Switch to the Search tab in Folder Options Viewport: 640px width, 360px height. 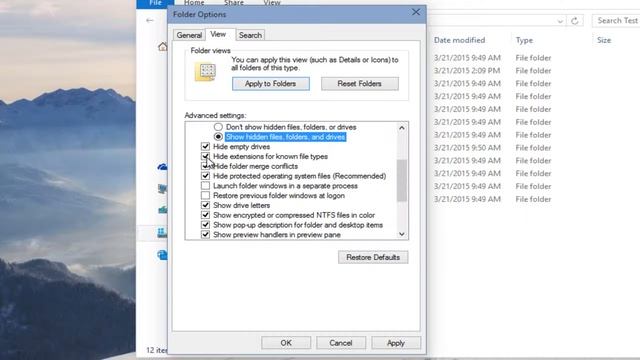(x=250, y=36)
